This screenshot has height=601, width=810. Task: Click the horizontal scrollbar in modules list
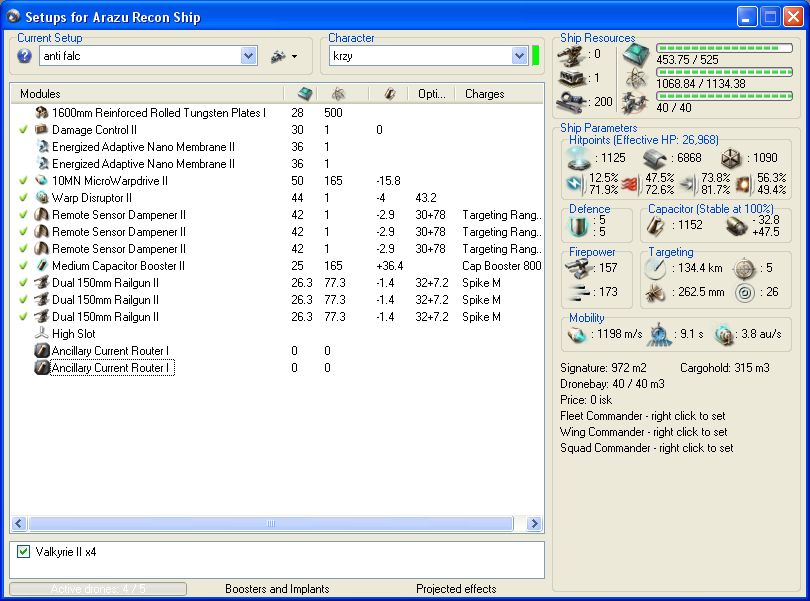[270, 524]
